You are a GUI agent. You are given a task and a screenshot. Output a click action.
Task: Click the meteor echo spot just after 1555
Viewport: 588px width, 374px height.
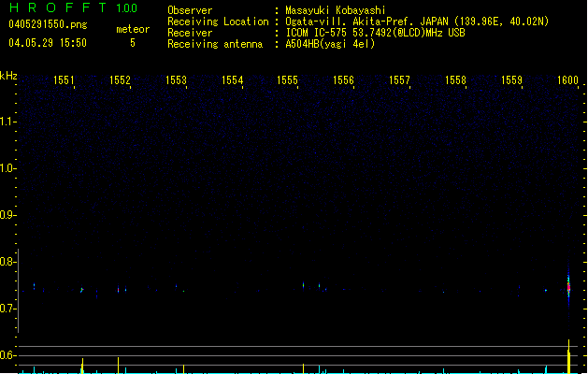(x=304, y=285)
